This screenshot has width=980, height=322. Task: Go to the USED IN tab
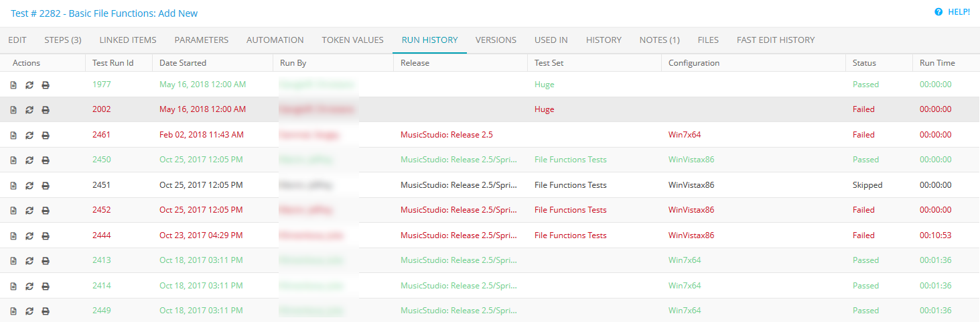tap(551, 40)
